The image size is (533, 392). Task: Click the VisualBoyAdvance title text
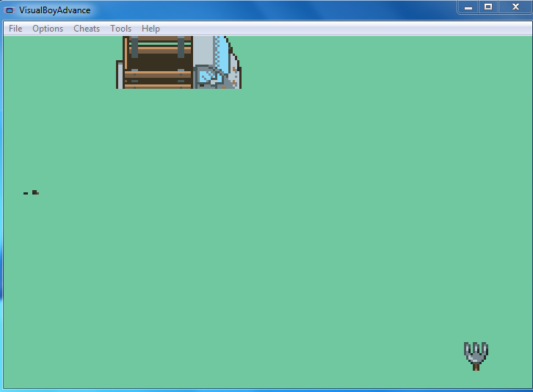coord(55,10)
